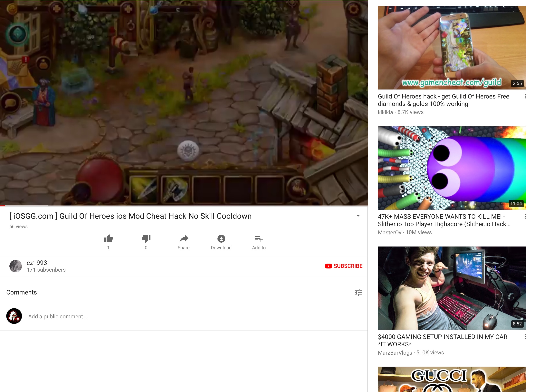Click the video title iOSGG.com Guild Of Heroes
Image resolution: width=535 pixels, height=392 pixels.
[x=130, y=216]
